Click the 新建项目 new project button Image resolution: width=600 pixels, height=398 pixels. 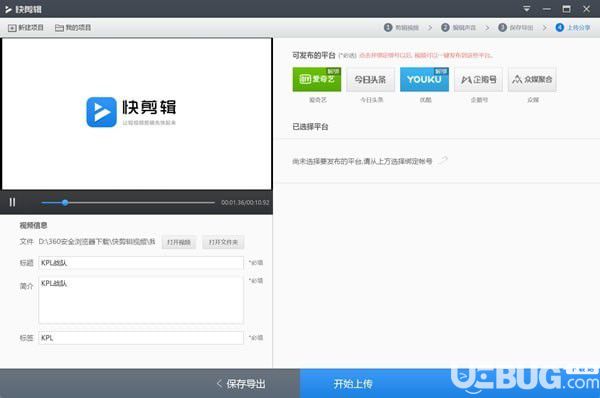tap(26, 28)
